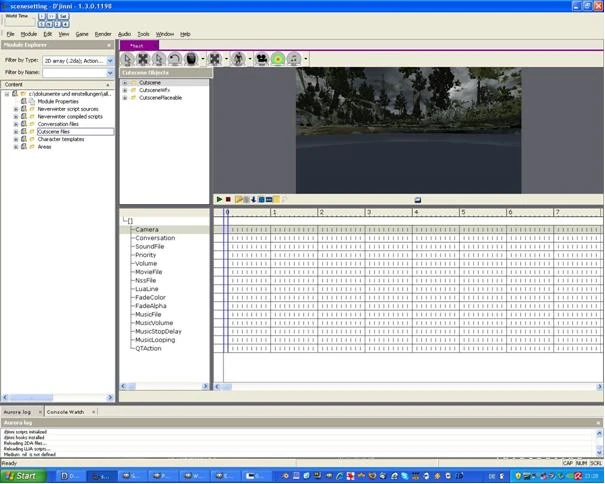The width and height of the screenshot is (605, 484).
Task: Stop cutscene playback with the red square
Action: (228, 200)
